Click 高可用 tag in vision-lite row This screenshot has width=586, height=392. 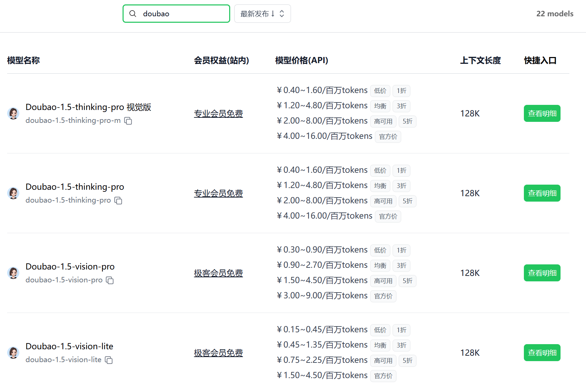(383, 361)
